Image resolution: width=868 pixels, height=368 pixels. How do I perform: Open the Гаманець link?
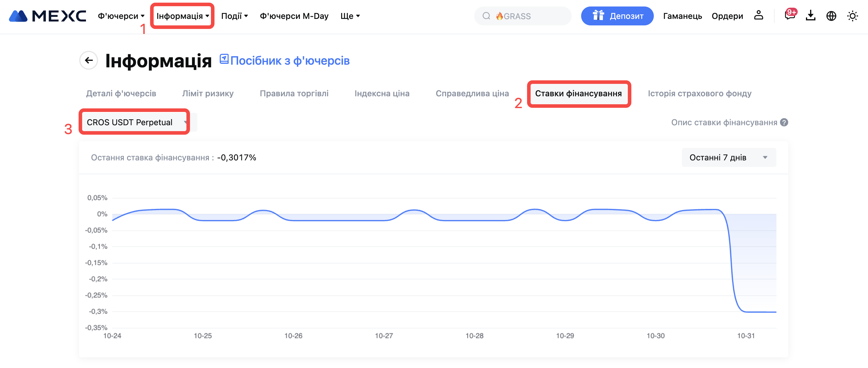pyautogui.click(x=682, y=16)
